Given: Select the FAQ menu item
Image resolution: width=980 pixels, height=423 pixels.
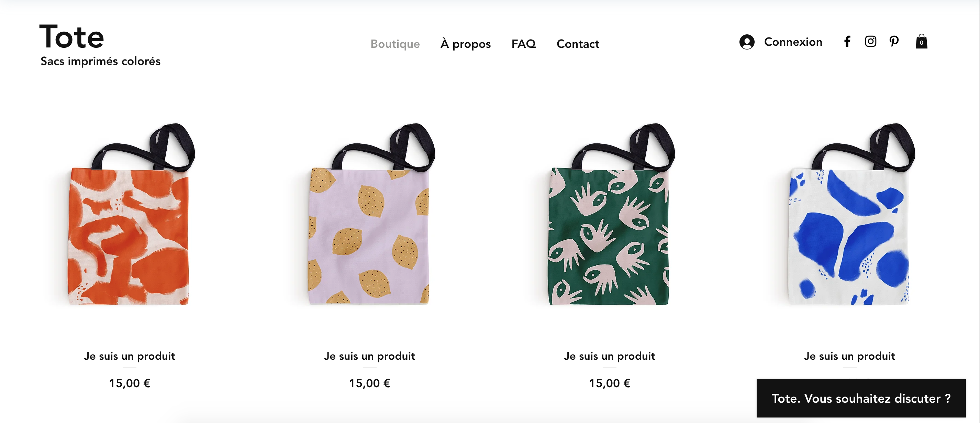Looking at the screenshot, I should [x=523, y=44].
